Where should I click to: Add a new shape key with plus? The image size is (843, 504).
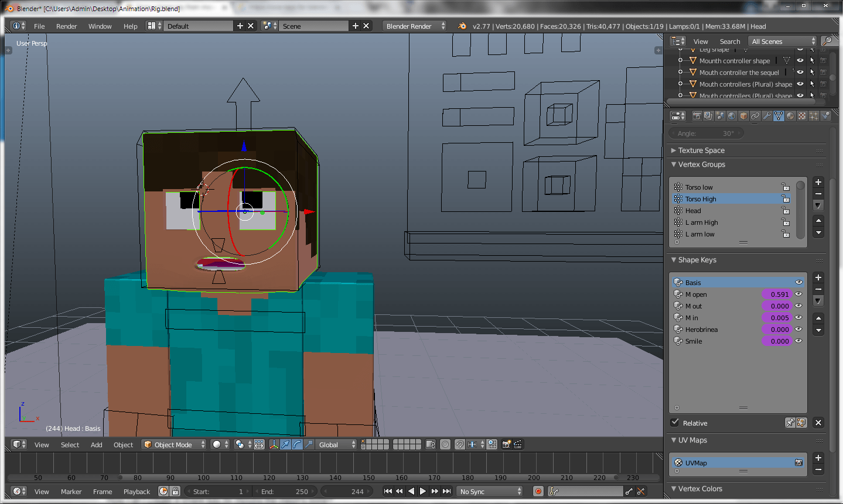[818, 277]
